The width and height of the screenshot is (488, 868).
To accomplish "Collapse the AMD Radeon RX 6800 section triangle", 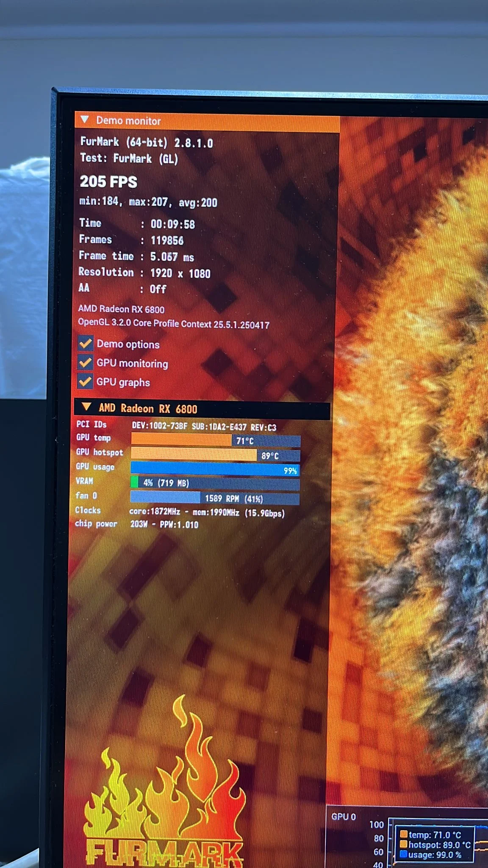I will pos(86,407).
